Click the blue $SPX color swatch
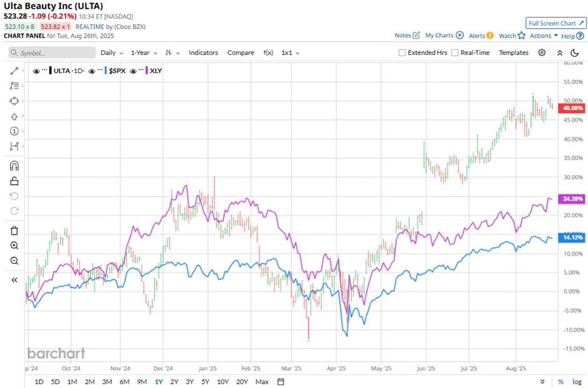 [106, 71]
